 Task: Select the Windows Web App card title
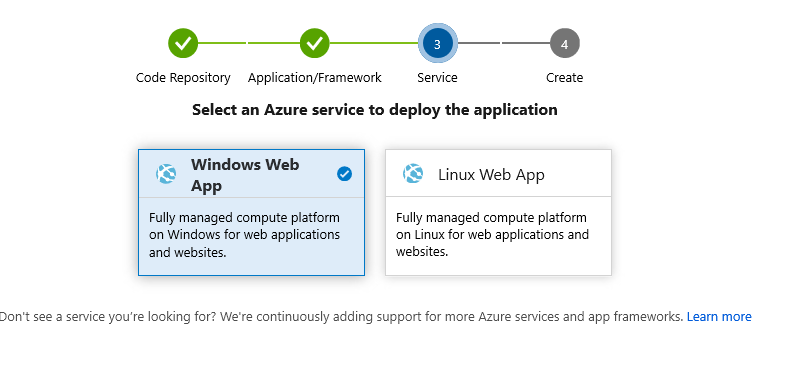(x=245, y=175)
